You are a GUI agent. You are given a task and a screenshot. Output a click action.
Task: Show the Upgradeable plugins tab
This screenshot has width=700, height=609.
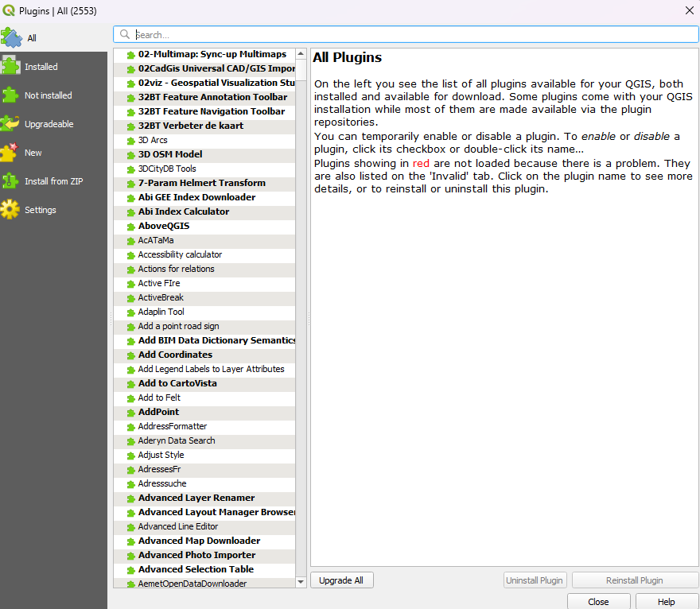tap(53, 123)
